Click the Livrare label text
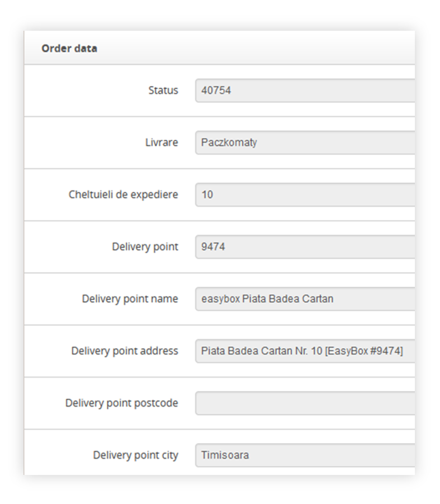Image resolution: width=440 pixels, height=504 pixels. click(162, 142)
